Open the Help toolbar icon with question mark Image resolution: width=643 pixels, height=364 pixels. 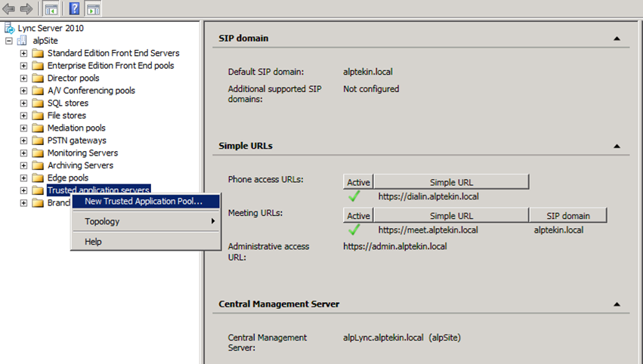click(x=74, y=8)
